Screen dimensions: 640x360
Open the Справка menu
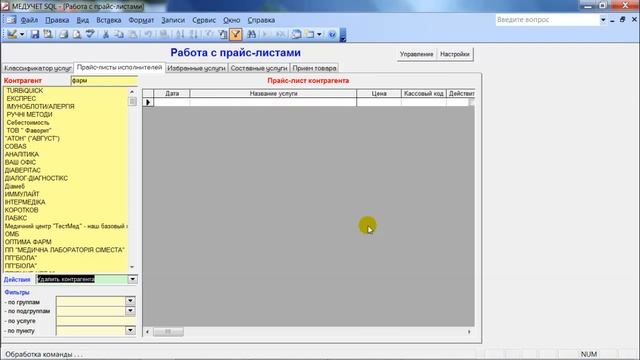tap(261, 20)
